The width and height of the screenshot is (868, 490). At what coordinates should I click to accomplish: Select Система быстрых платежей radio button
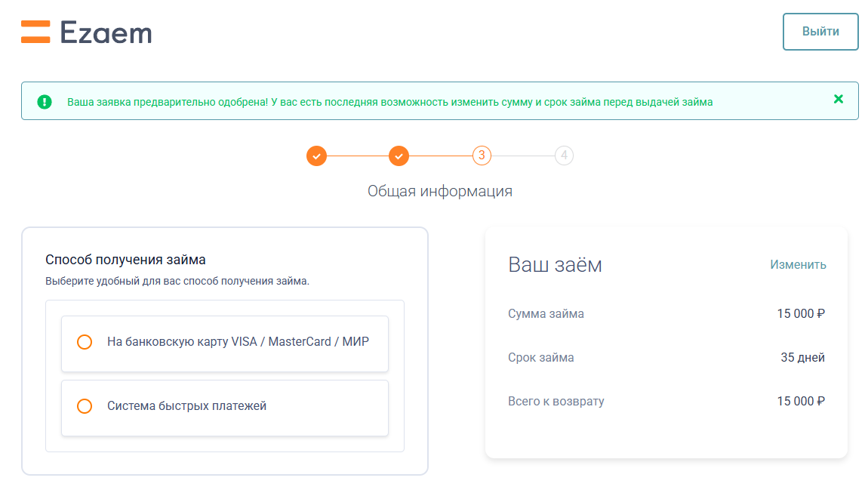(x=85, y=406)
